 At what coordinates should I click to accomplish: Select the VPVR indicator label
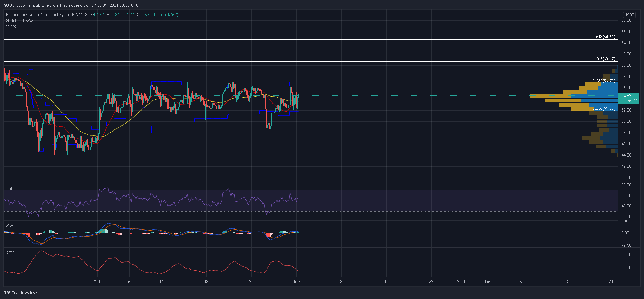11,27
